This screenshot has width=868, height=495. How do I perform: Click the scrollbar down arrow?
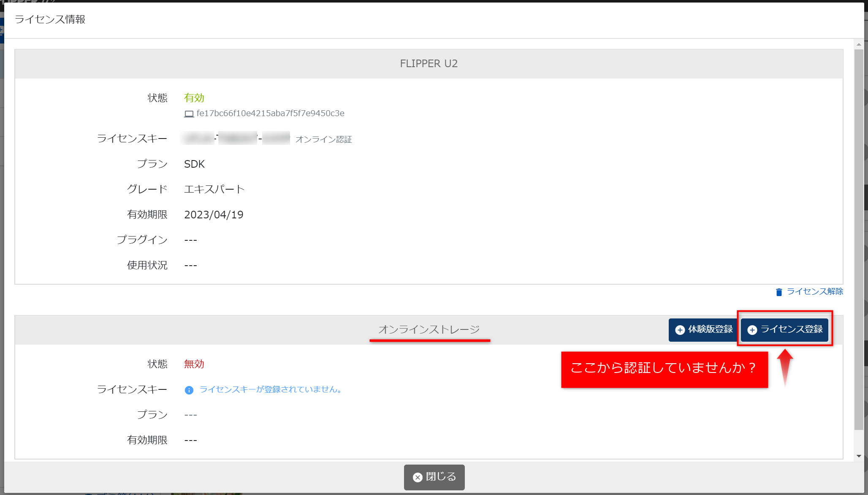pos(859,456)
